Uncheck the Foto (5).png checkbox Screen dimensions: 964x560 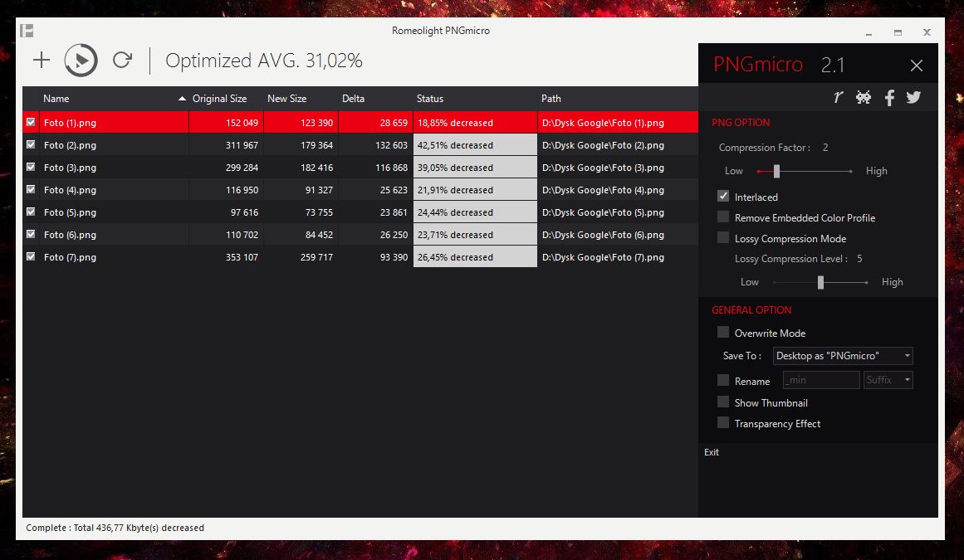click(x=31, y=212)
